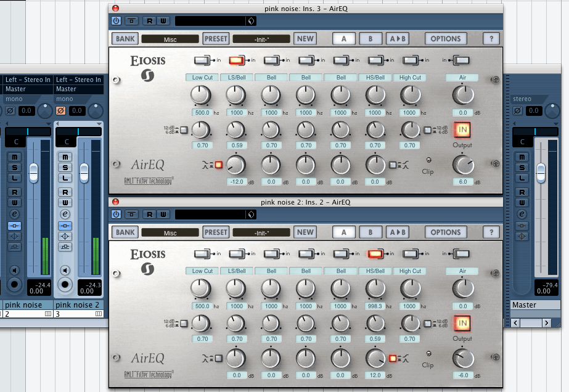Mute the pink noise channel
This screenshot has width=569, height=392.
pos(15,157)
